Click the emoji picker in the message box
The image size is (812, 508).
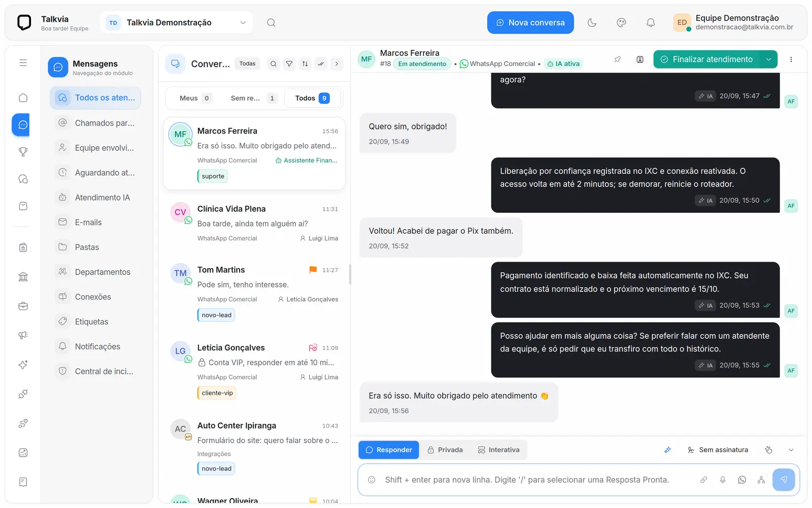[371, 480]
